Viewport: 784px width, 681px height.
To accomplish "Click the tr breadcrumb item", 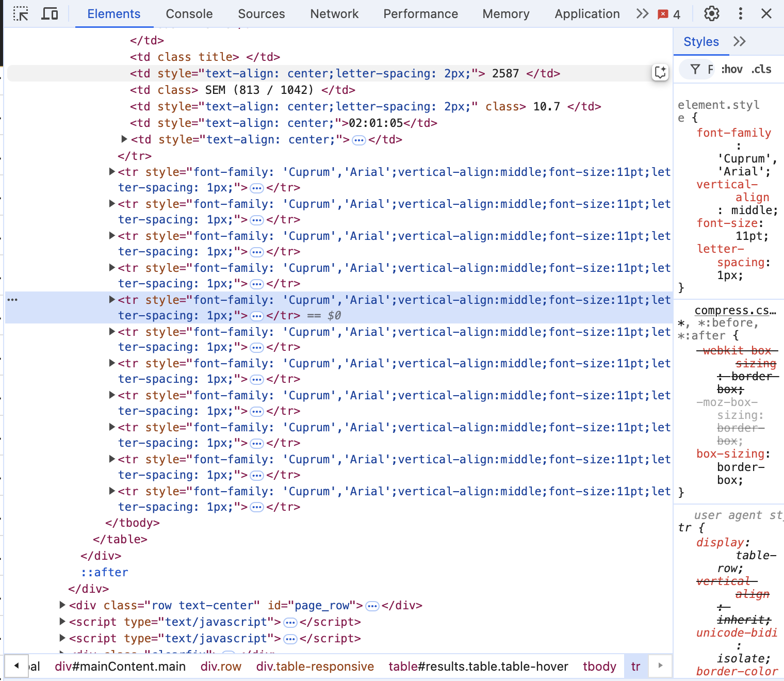I will [635, 667].
